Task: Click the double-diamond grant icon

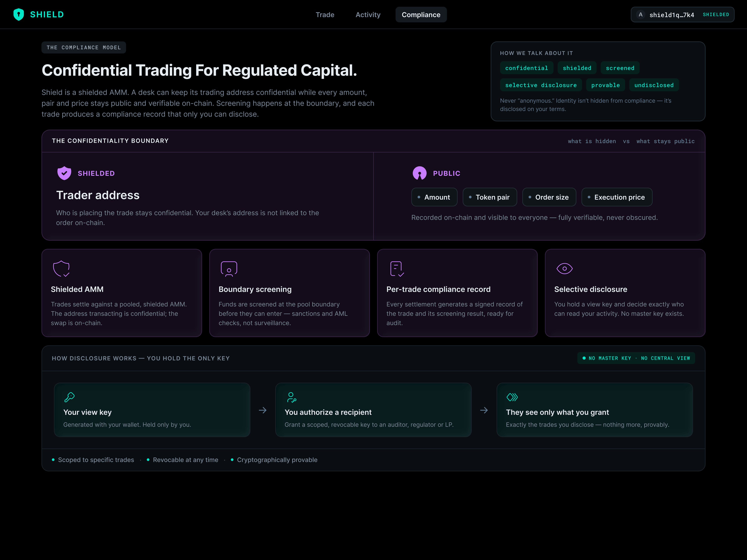Action: [512, 397]
